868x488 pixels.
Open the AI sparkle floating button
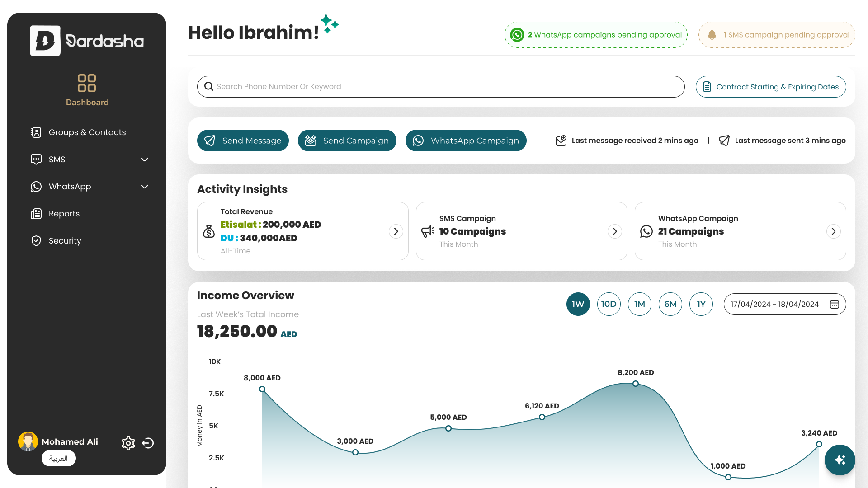point(840,460)
